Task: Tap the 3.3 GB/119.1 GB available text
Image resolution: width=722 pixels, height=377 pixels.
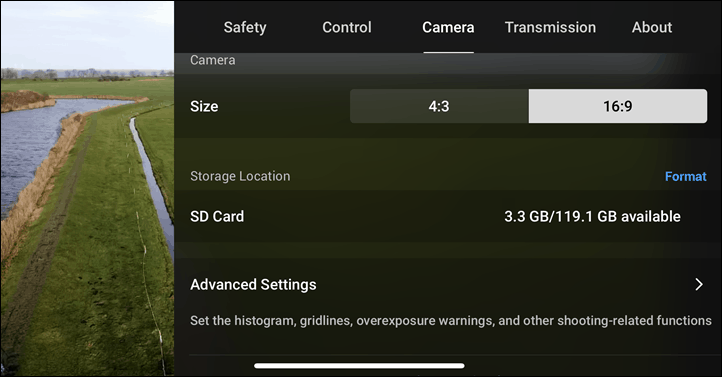Action: pyautogui.click(x=592, y=216)
